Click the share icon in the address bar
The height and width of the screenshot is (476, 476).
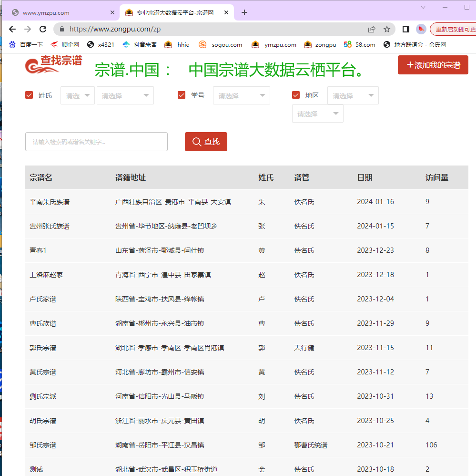(372, 29)
